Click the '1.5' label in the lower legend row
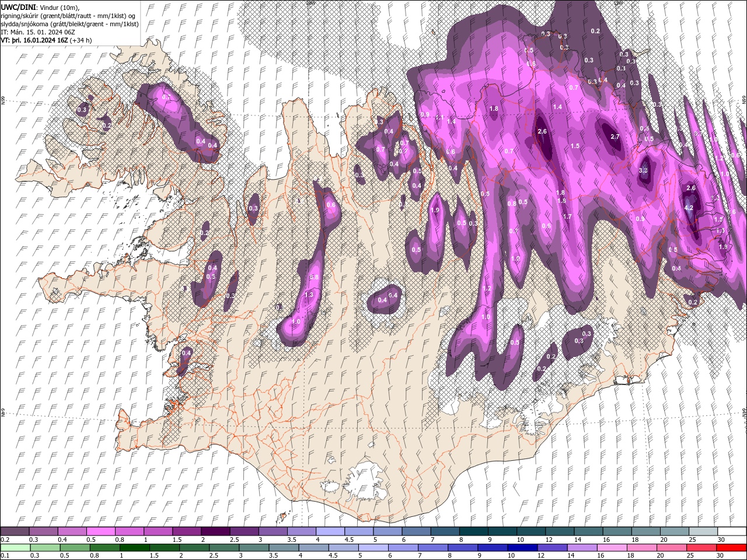747x560 pixels. pos(154,555)
